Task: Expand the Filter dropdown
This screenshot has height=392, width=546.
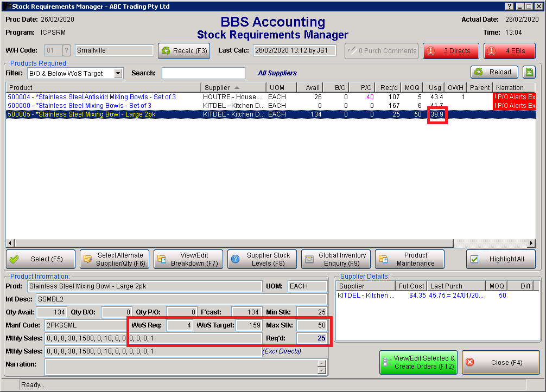Action: tap(118, 73)
